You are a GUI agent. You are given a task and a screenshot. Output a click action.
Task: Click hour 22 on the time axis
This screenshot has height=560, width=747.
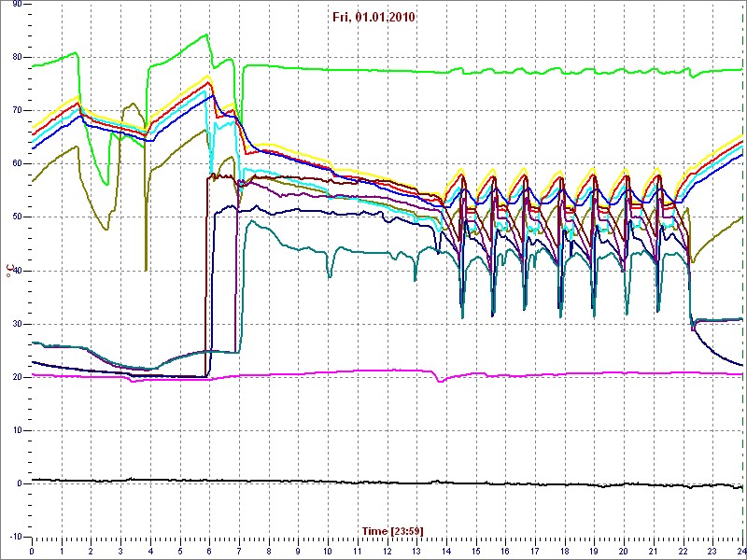click(x=684, y=552)
